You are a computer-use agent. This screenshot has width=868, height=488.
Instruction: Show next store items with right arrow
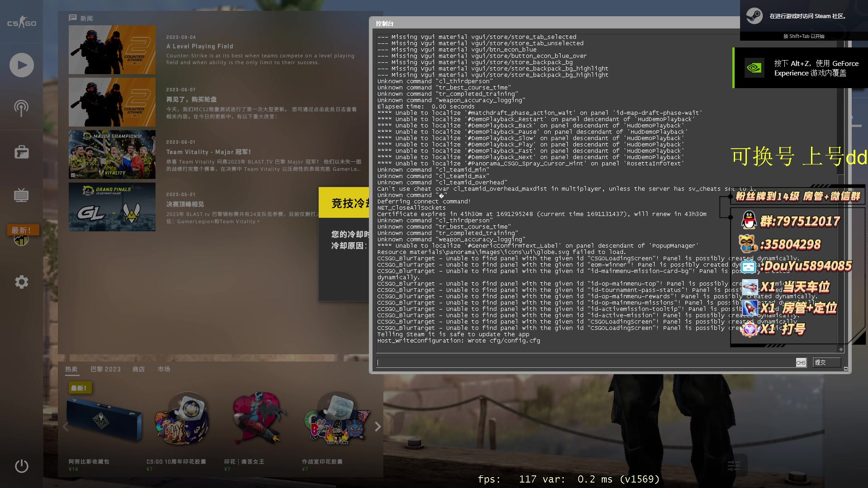point(378,427)
